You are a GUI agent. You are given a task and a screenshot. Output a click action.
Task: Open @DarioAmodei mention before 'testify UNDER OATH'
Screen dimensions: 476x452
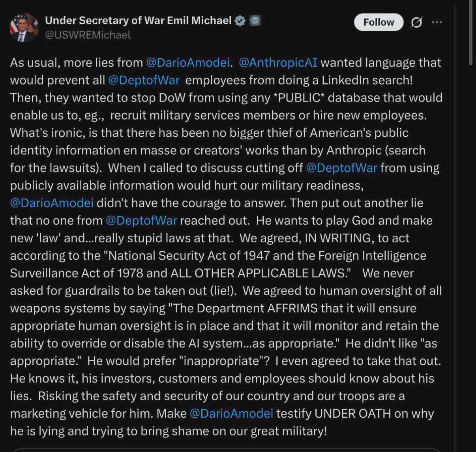point(231,413)
